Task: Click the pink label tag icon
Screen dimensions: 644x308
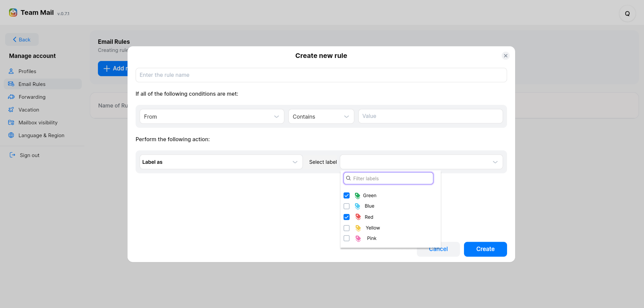Action: tap(358, 238)
